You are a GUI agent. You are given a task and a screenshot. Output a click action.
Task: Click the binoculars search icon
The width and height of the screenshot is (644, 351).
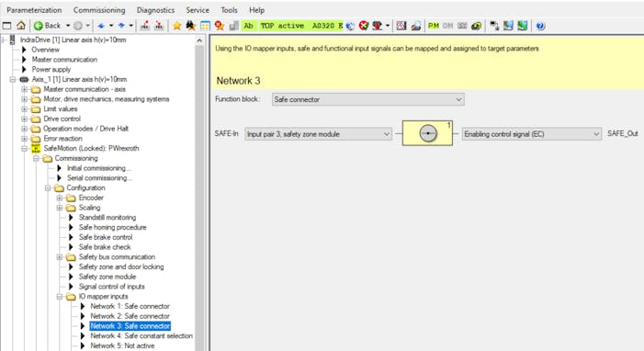click(x=190, y=26)
